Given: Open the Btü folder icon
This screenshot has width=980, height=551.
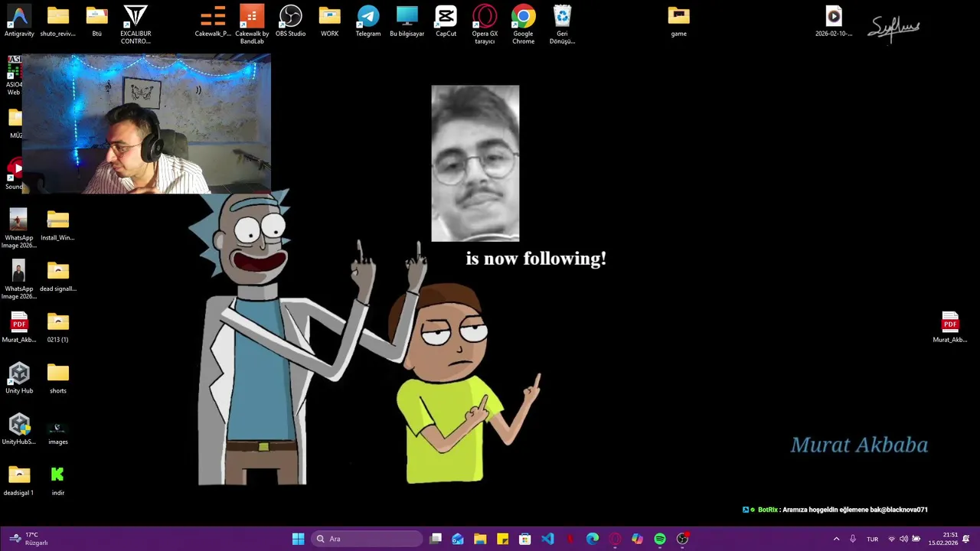Looking at the screenshot, I should pyautogui.click(x=96, y=21).
